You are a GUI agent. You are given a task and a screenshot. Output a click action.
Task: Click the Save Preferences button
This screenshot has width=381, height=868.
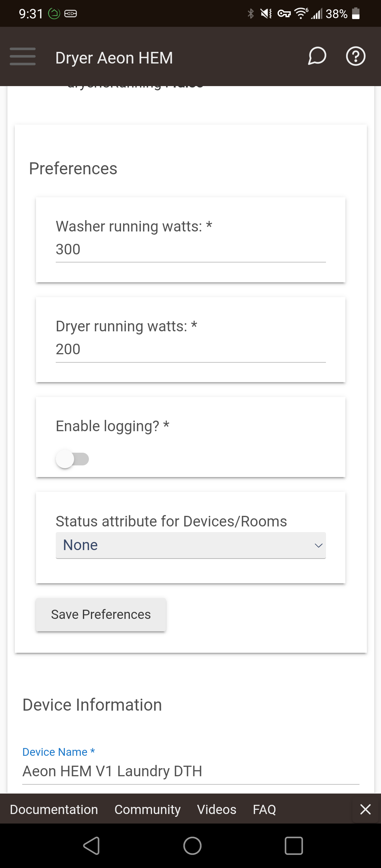101,614
